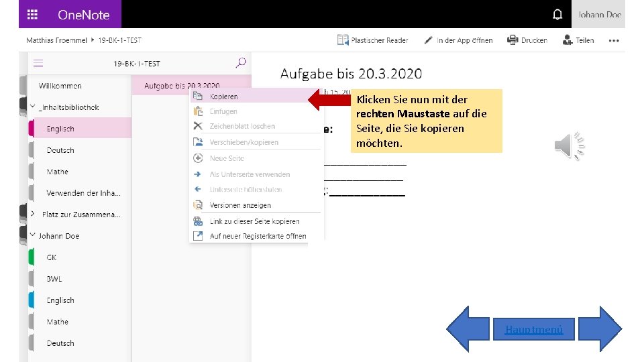Click the search magnifier icon
644x362 pixels.
(241, 63)
